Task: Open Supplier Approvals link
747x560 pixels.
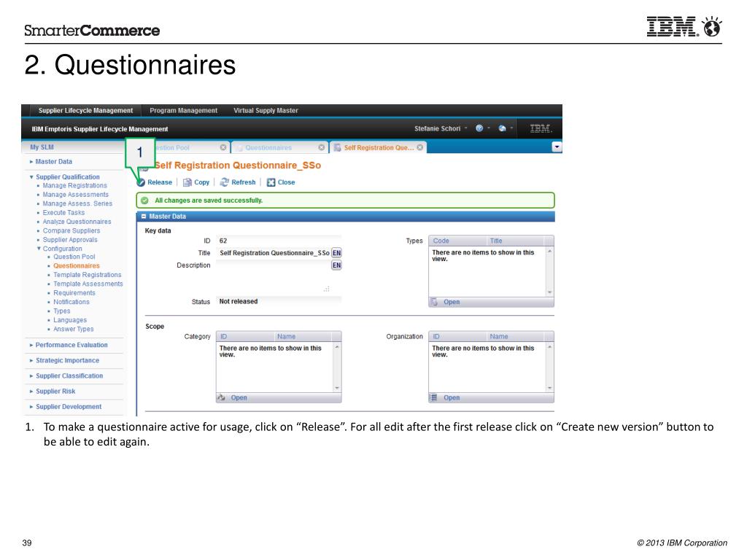Action: (x=70, y=239)
